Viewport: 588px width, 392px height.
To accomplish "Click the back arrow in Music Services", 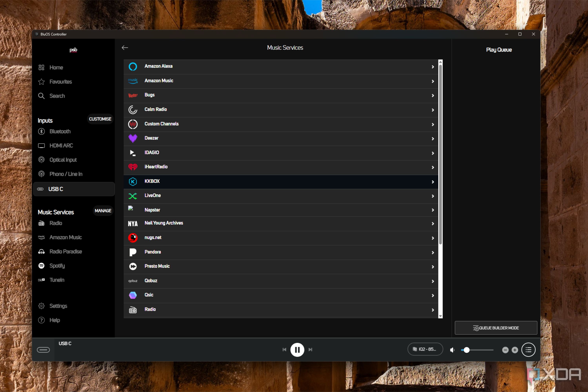I will (x=125, y=47).
